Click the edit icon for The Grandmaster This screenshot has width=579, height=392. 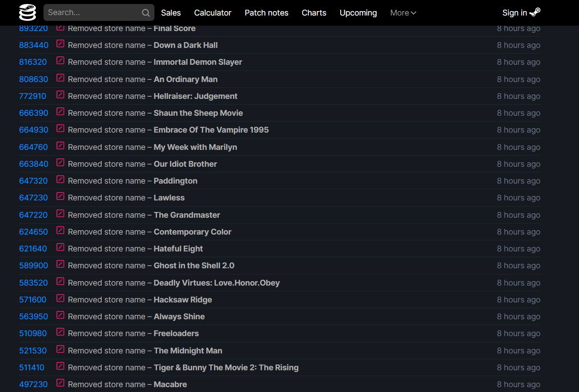point(60,214)
